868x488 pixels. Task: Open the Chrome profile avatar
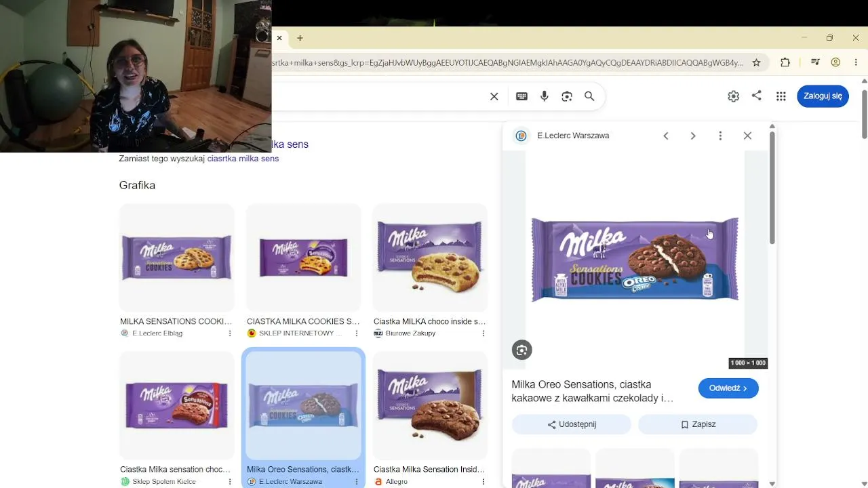click(x=835, y=62)
